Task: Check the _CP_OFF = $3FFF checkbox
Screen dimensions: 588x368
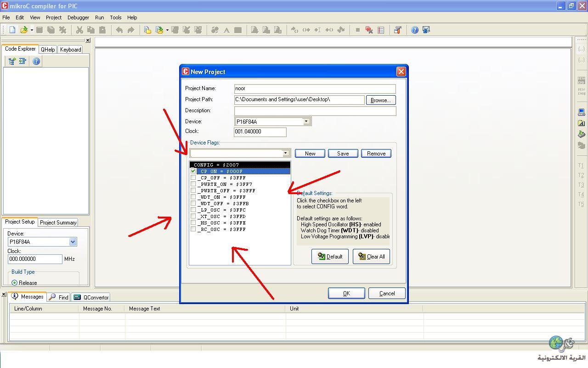Action: [193, 178]
